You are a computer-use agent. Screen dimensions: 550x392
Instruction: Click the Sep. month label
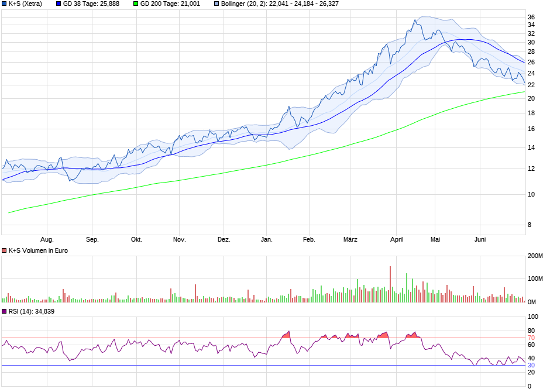[92, 239]
